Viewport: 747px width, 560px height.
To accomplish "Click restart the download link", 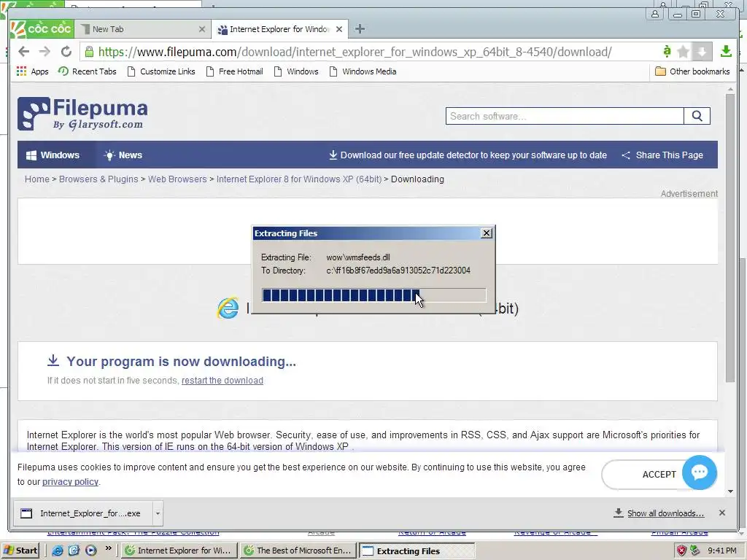I will click(x=222, y=381).
